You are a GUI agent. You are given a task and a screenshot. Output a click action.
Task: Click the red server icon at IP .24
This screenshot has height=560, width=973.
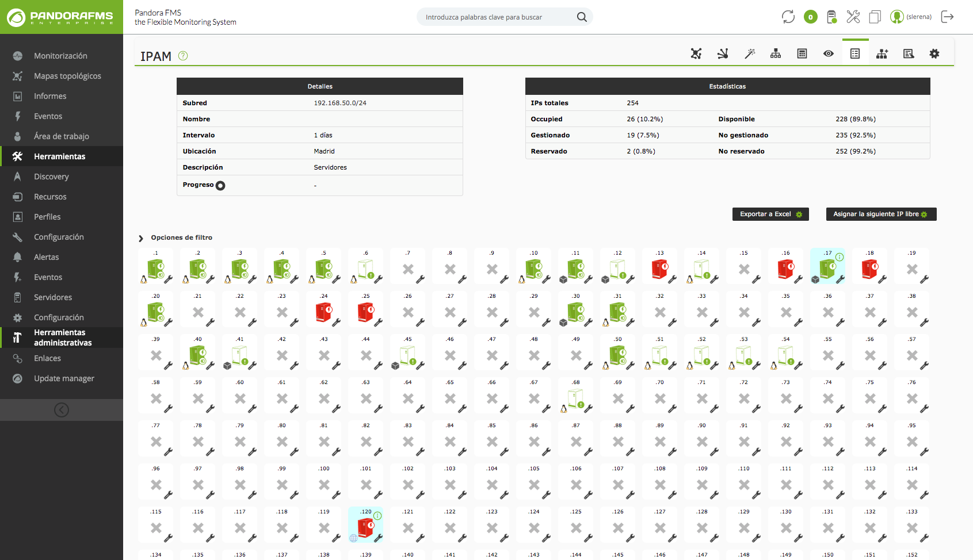point(324,312)
